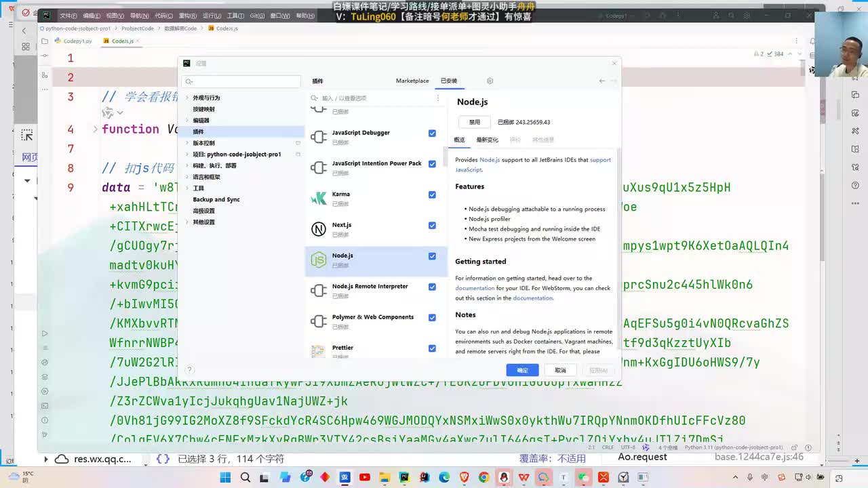
Task: Expand 版本控制 settings section
Action: click(x=187, y=143)
